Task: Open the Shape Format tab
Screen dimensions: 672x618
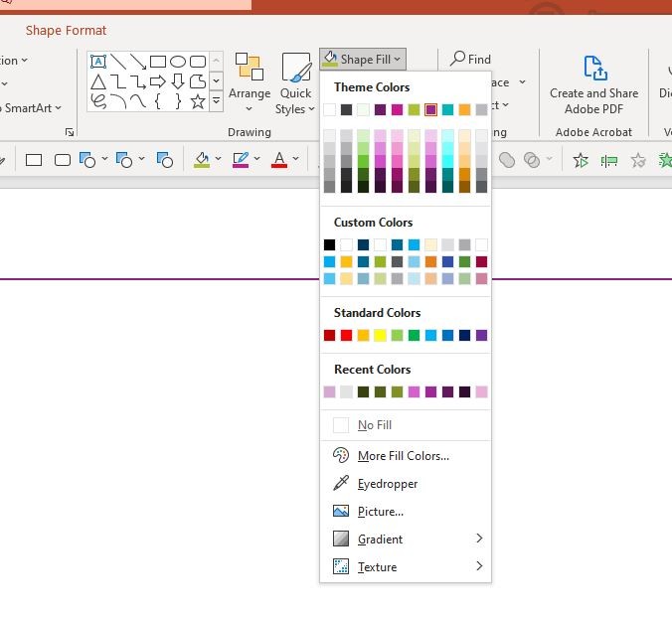Action: 66,31
